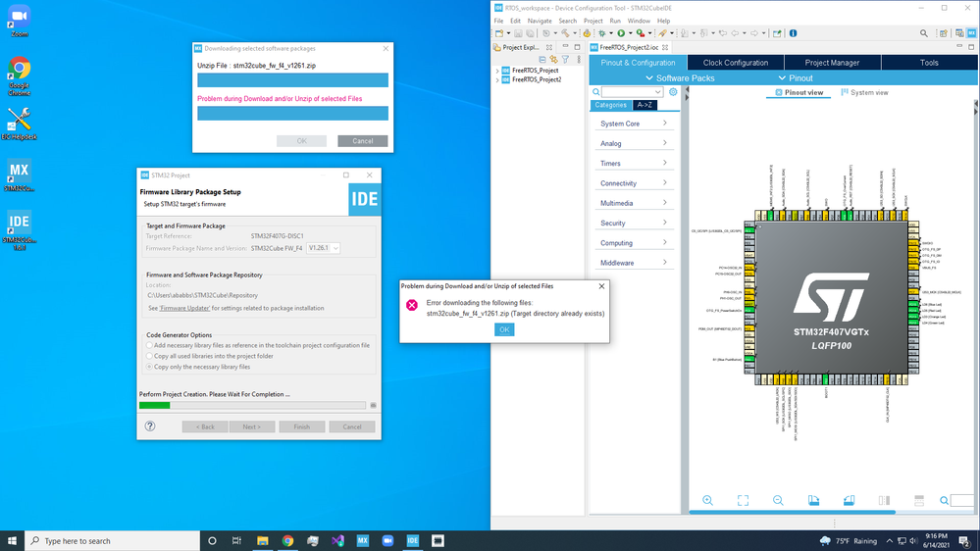Click Link with Editor in Project Explorer
The height and width of the screenshot is (551, 980).
click(x=553, y=60)
